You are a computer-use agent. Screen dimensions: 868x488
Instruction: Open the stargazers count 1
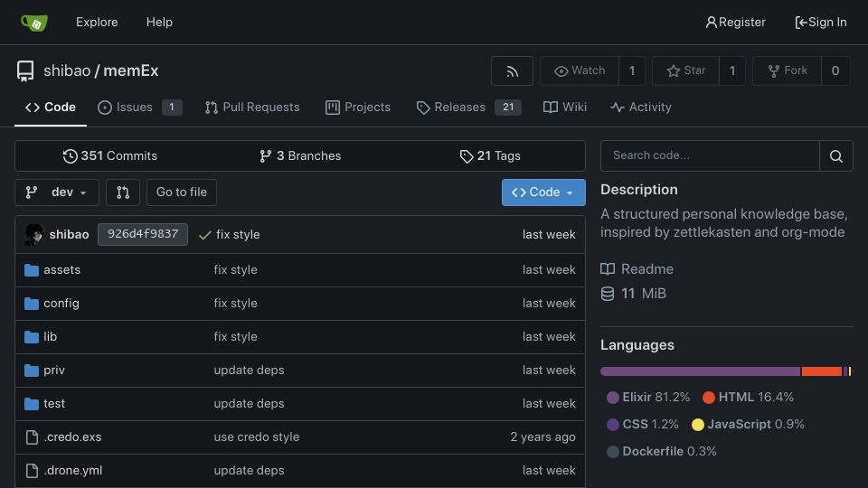point(731,70)
